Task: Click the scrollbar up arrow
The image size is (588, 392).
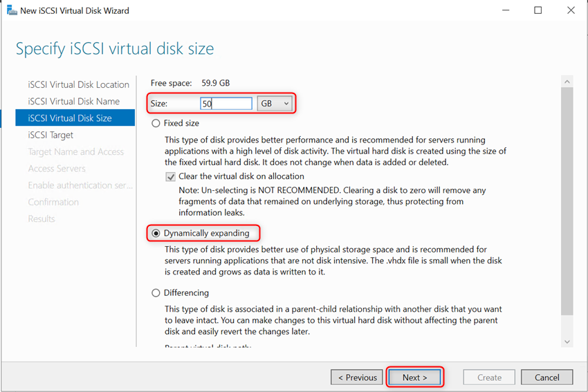Action: coord(567,82)
